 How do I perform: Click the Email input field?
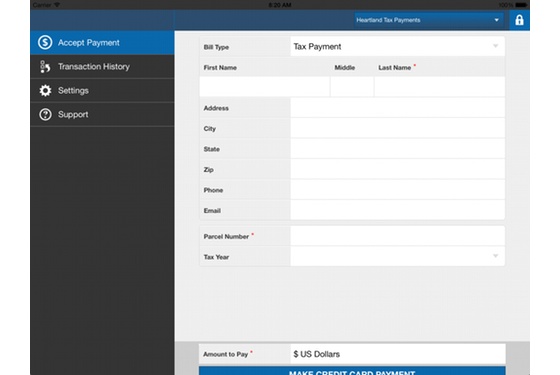[x=398, y=210]
